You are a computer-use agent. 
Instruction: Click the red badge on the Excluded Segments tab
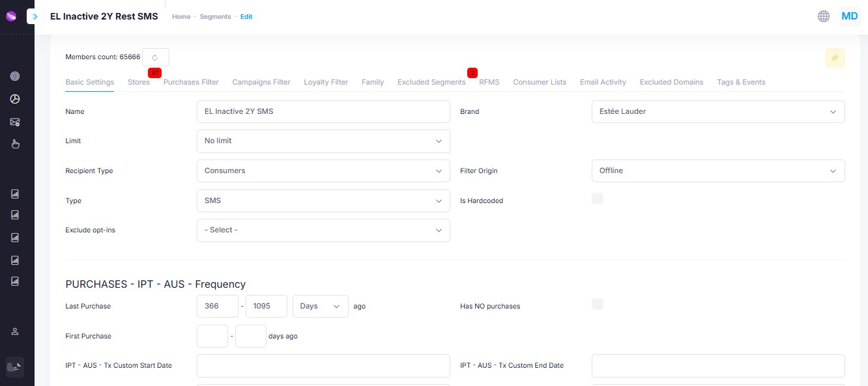472,72
